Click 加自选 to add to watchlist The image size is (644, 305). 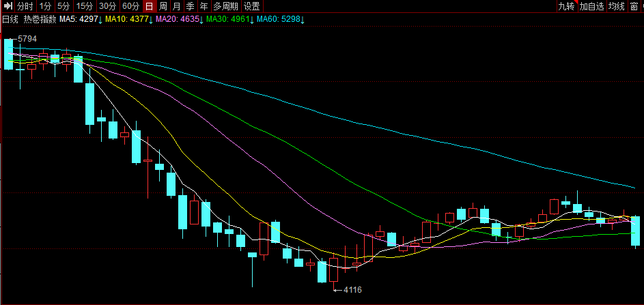592,5
